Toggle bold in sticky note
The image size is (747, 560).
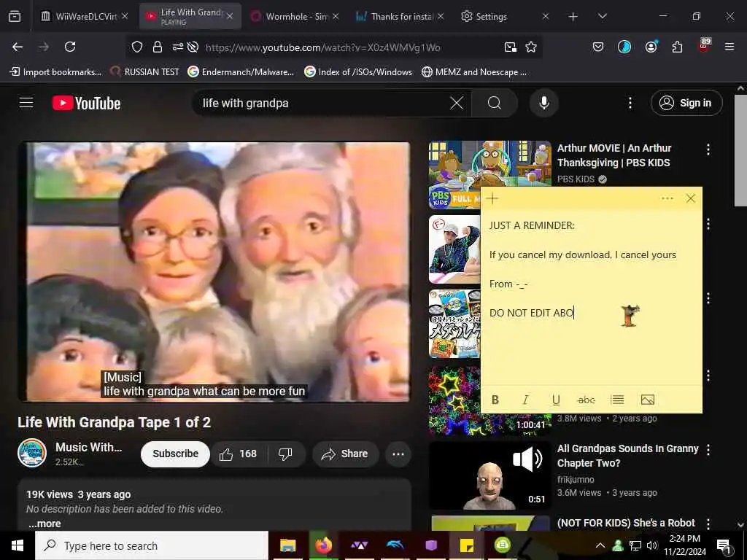(495, 400)
